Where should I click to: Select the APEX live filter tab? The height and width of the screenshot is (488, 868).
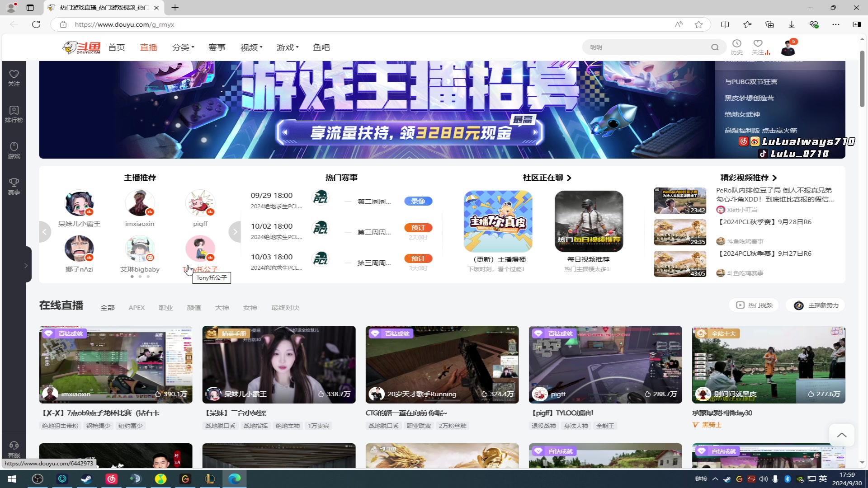pyautogui.click(x=137, y=308)
